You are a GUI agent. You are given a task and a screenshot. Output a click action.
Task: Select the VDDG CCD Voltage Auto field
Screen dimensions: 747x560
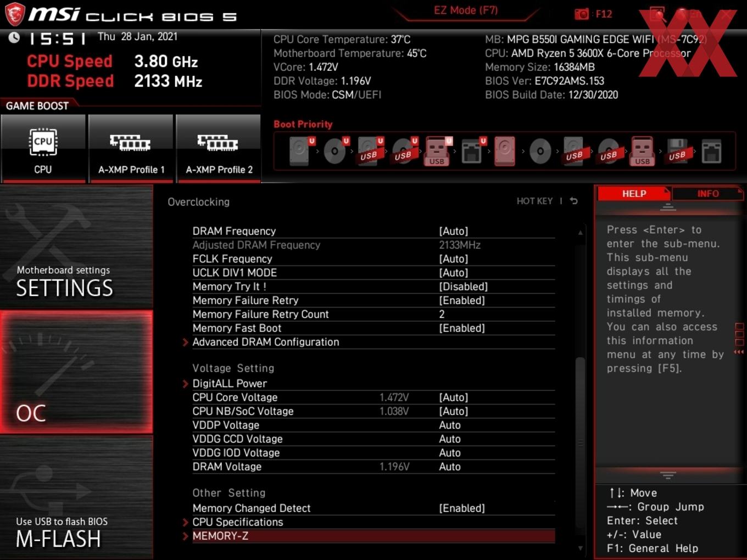(450, 439)
